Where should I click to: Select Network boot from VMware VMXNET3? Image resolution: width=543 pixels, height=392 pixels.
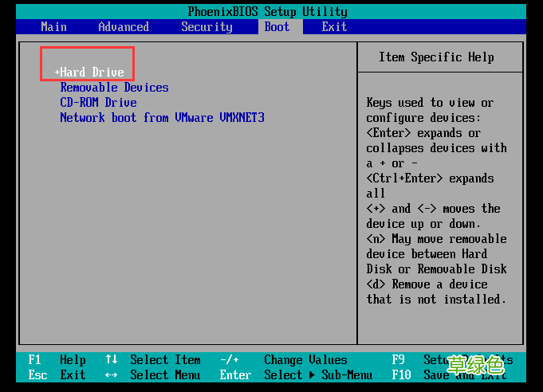pos(162,118)
